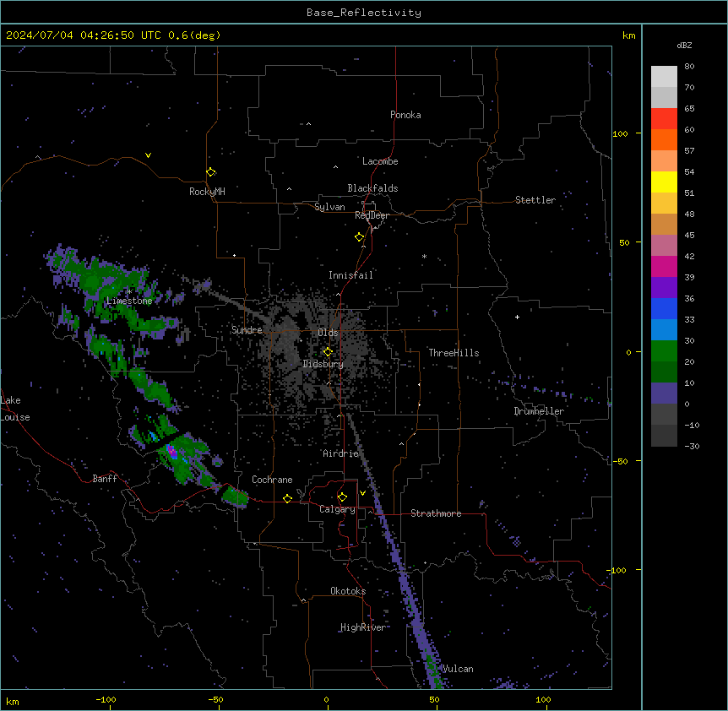This screenshot has height=711, width=728.
Task: Click the dBZ legend heading
Action: pyautogui.click(x=684, y=45)
